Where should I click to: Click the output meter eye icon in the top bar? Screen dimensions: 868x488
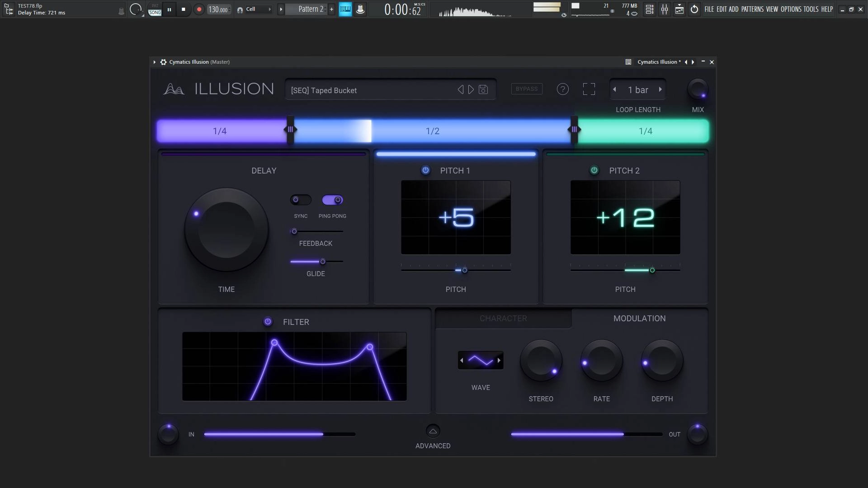coord(564,15)
